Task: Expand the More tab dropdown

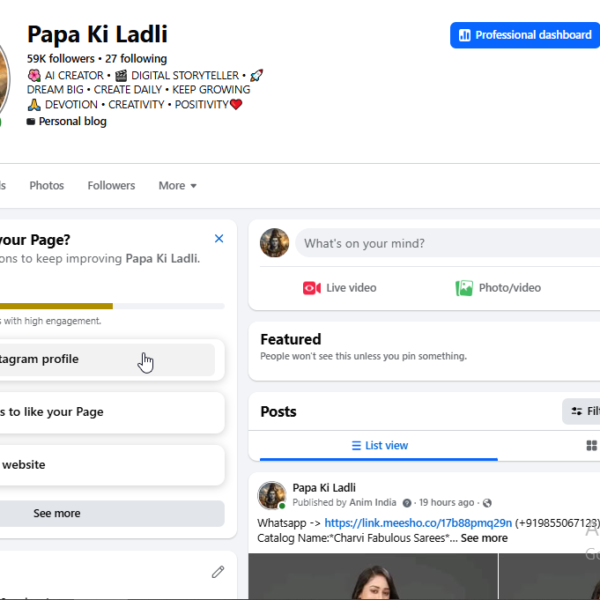Action: [178, 186]
